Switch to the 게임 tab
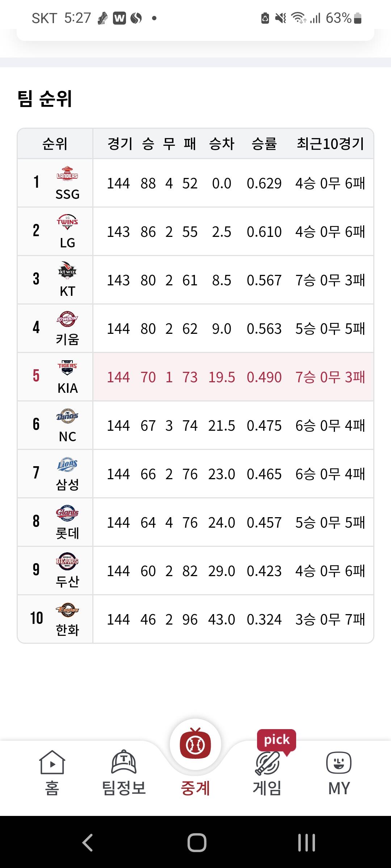This screenshot has height=868, width=391. (267, 772)
